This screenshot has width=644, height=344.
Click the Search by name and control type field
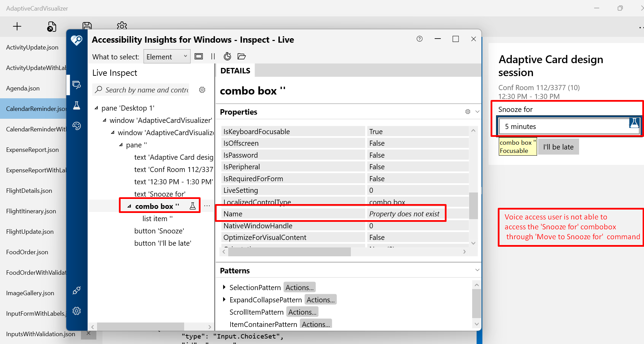141,90
